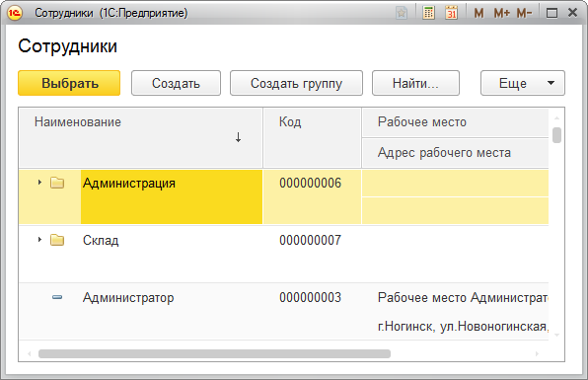588x380 pixels.
Task: Click the M- memory subtract button
Action: pyautogui.click(x=524, y=13)
